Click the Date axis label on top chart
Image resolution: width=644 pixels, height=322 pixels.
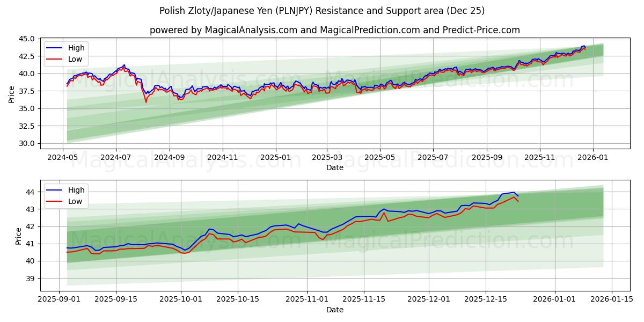tap(335, 168)
